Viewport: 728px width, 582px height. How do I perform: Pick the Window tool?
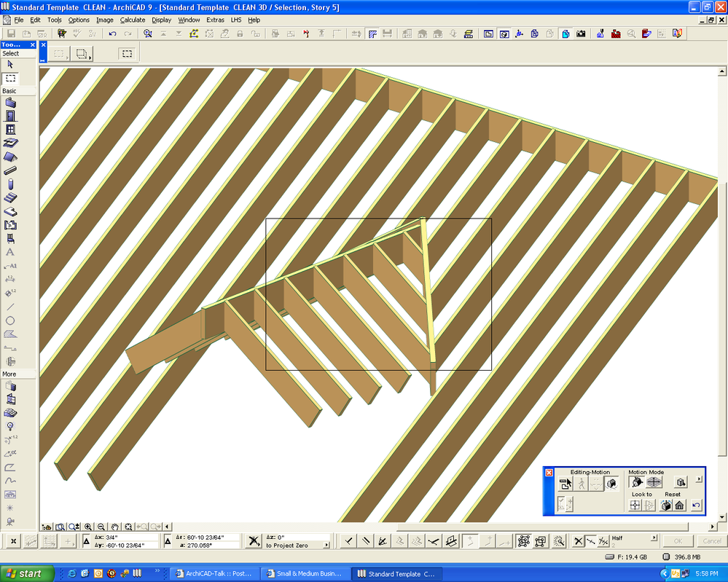click(10, 130)
